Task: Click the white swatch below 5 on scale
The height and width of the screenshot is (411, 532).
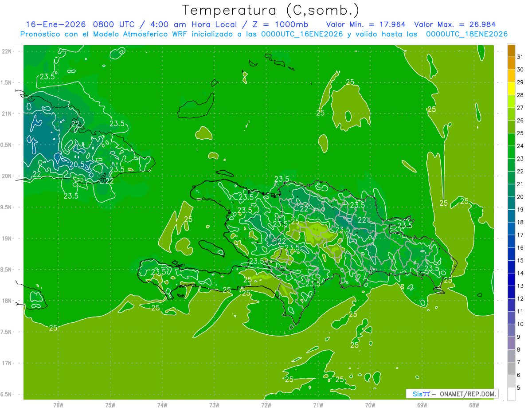Action: (x=512, y=394)
